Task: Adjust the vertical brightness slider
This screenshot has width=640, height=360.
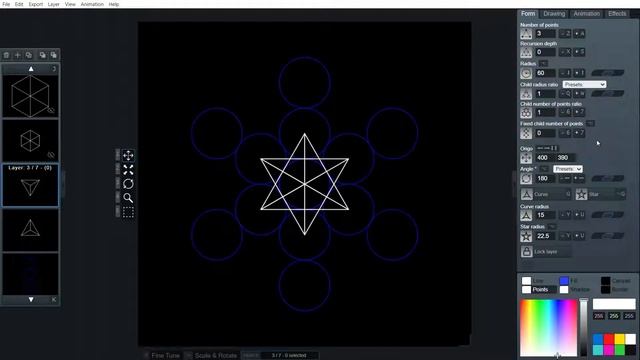Action: coord(584,328)
